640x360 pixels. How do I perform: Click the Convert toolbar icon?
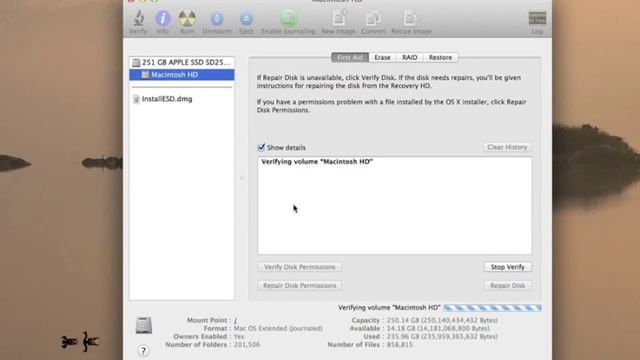pos(373,22)
